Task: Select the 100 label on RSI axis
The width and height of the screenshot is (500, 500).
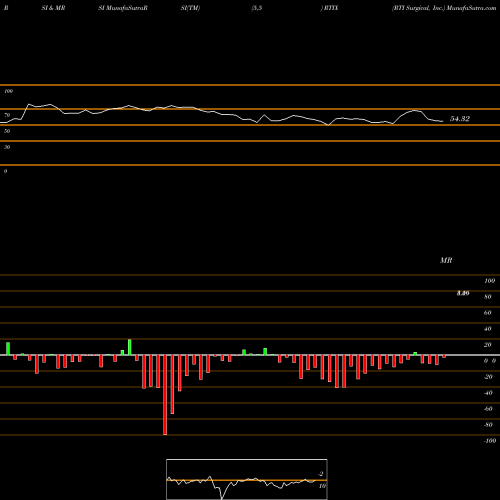Action: point(8,91)
